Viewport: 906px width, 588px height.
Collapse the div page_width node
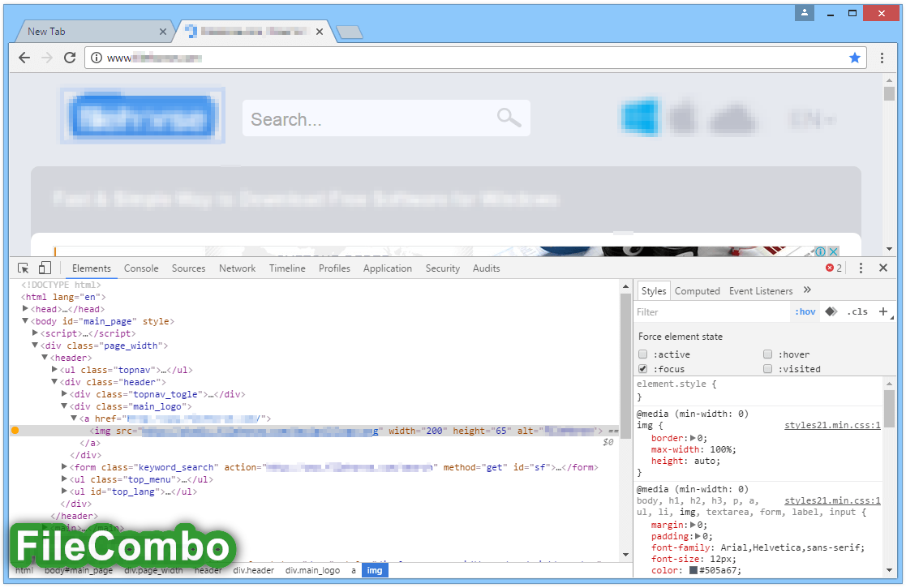[x=35, y=346]
